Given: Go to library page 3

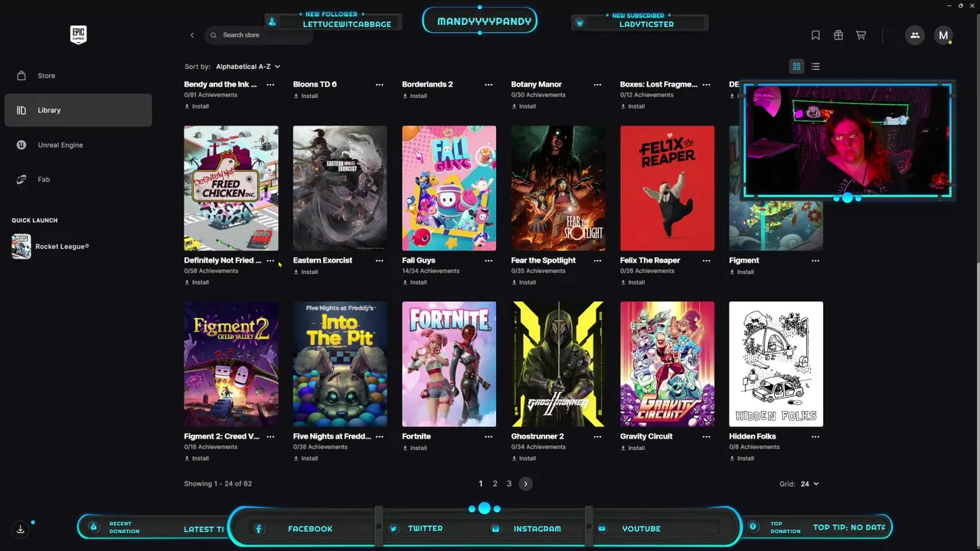Looking at the screenshot, I should [509, 484].
